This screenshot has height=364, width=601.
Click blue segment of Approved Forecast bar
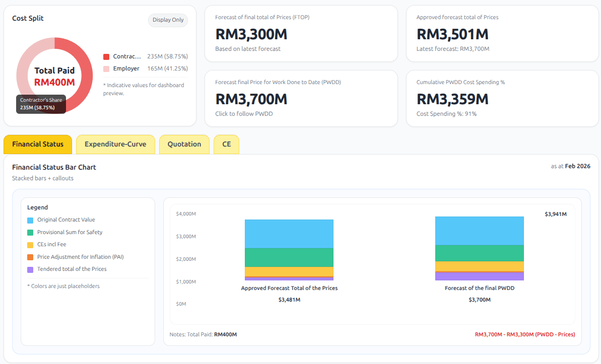coord(289,234)
